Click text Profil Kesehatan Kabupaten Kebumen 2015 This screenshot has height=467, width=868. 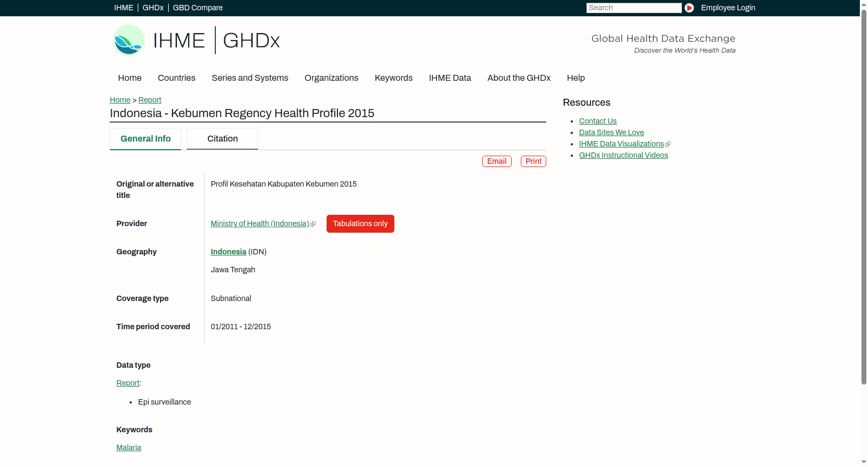(284, 184)
